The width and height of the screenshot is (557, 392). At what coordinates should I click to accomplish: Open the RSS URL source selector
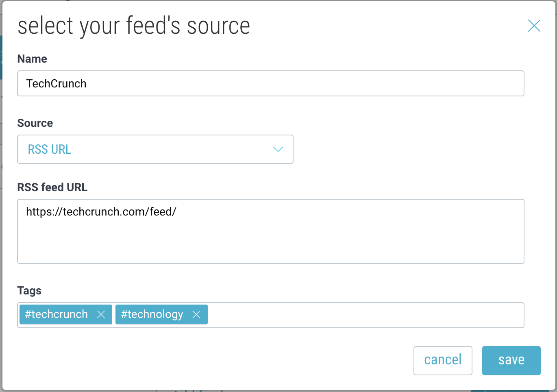[x=155, y=149]
